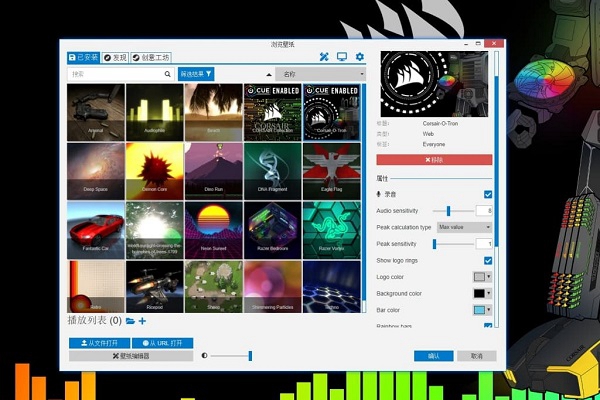Image resolution: width=600 pixels, height=400 pixels.
Task: Open the 筛选结果 filter dropdown
Action: coord(196,74)
